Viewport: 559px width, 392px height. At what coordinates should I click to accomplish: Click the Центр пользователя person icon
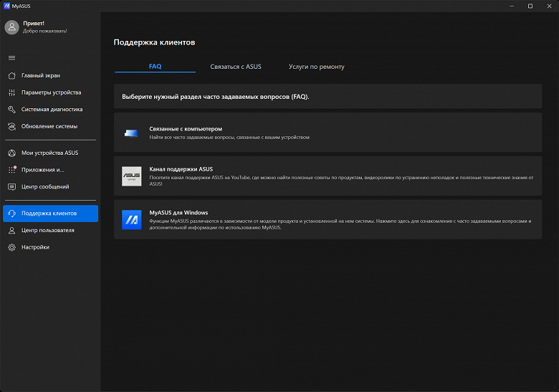click(11, 231)
